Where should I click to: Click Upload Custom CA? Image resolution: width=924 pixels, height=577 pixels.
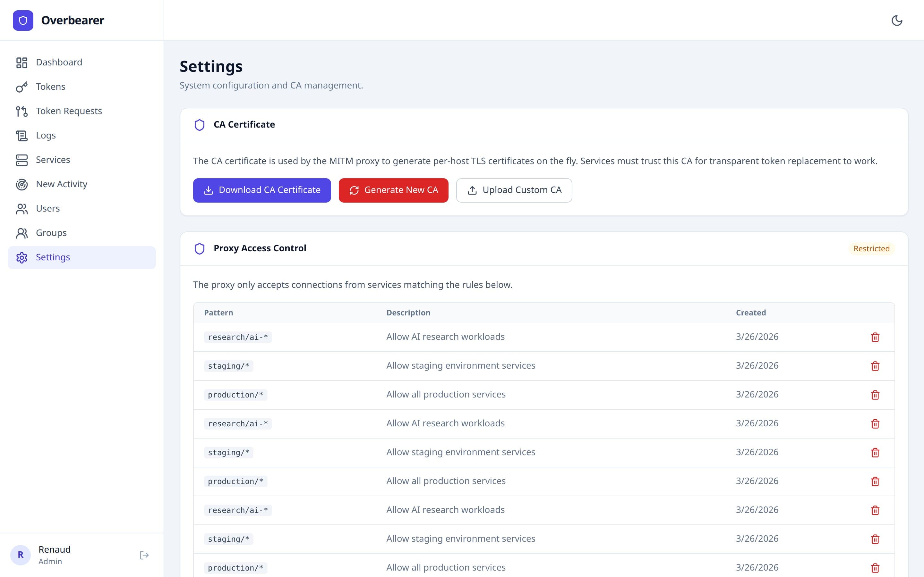tap(514, 190)
